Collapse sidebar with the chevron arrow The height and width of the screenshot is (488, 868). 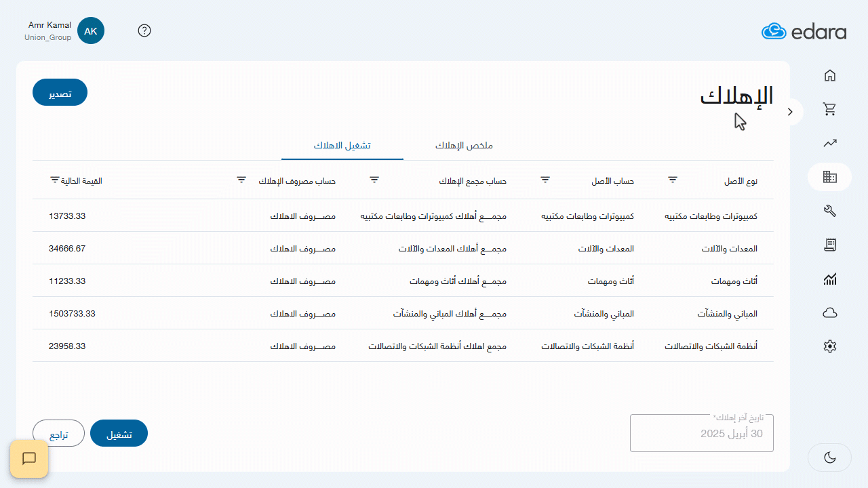[x=790, y=112]
